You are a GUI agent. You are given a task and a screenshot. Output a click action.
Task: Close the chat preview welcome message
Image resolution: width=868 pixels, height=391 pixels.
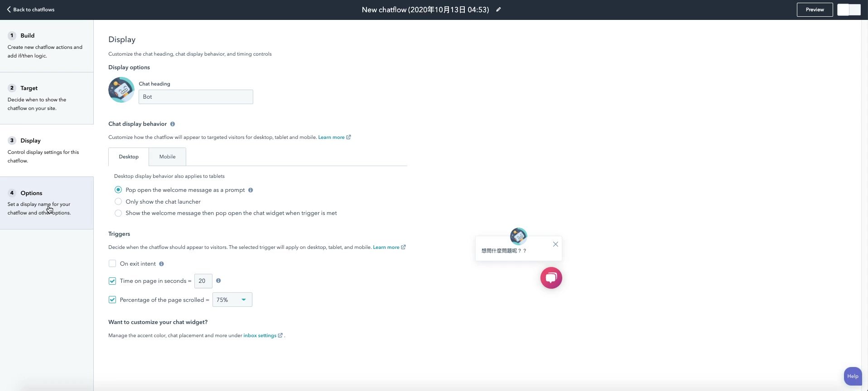[x=555, y=244]
